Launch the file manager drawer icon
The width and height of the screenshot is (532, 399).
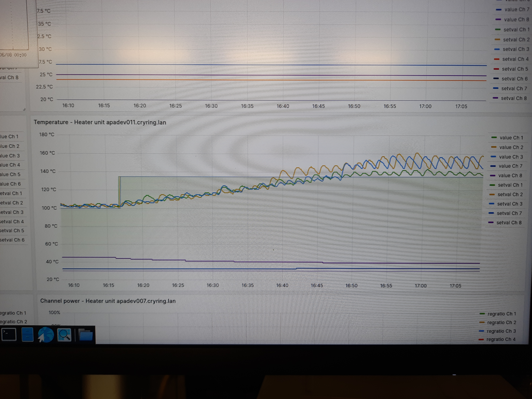click(x=27, y=334)
